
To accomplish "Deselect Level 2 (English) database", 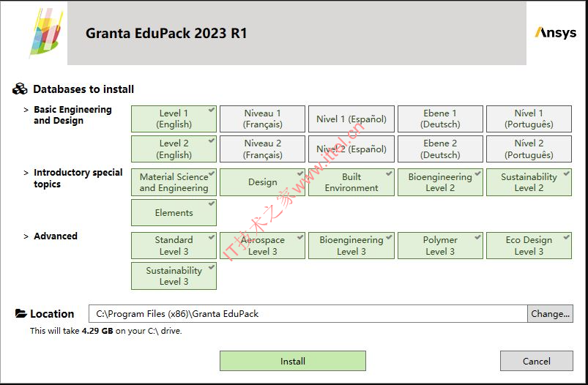I will pos(174,149).
